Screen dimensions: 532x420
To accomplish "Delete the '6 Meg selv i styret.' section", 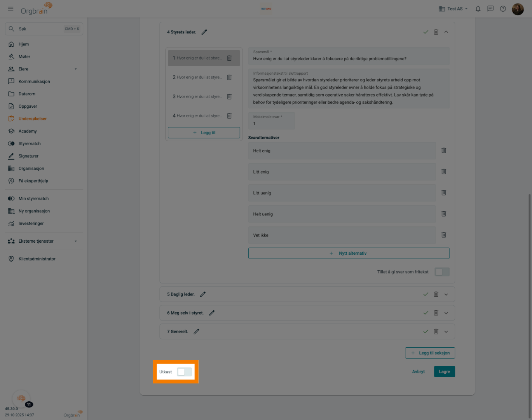I will [x=436, y=313].
